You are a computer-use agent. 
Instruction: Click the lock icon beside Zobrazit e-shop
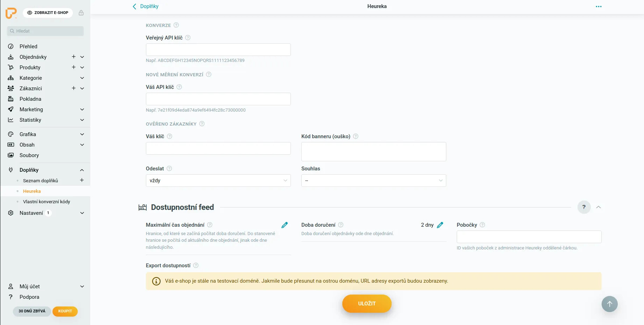tap(81, 13)
